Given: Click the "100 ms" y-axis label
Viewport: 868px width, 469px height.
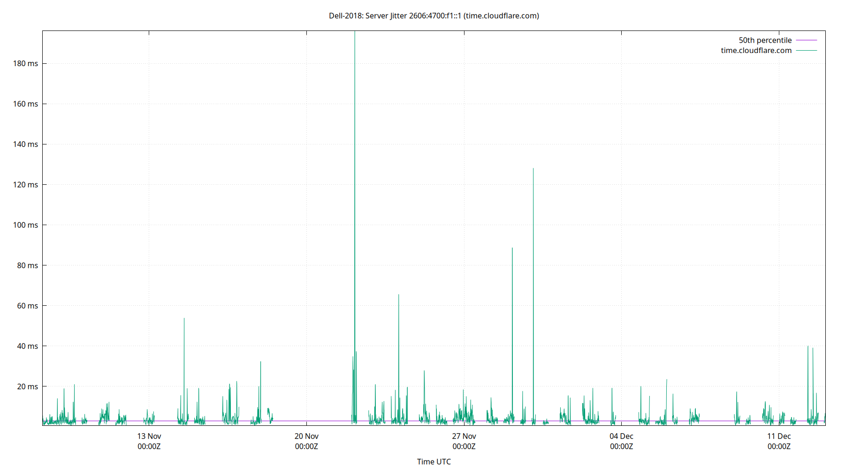Looking at the screenshot, I should pos(26,225).
